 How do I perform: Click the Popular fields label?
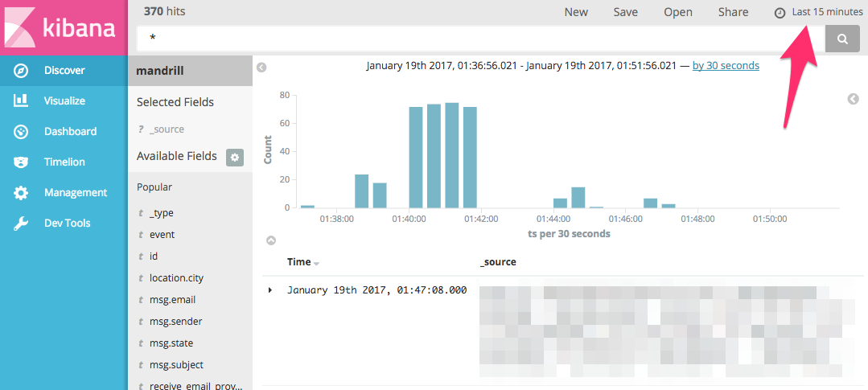click(x=154, y=187)
